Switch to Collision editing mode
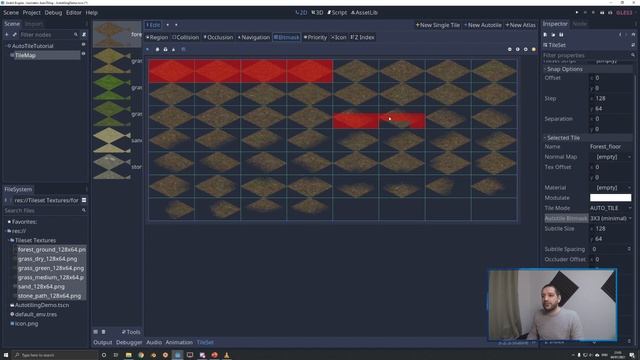Viewport: 640px width, 360px height. tap(186, 37)
